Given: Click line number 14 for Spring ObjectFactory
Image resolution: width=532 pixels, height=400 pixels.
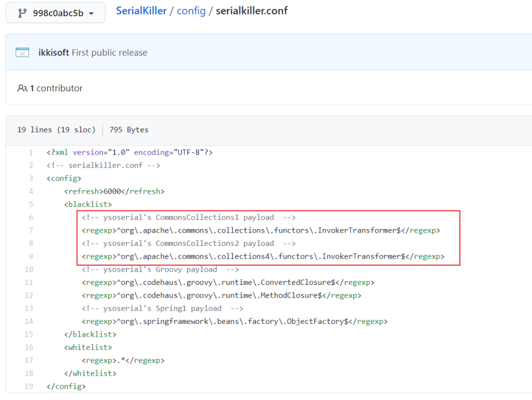Looking at the screenshot, I should click(29, 322).
